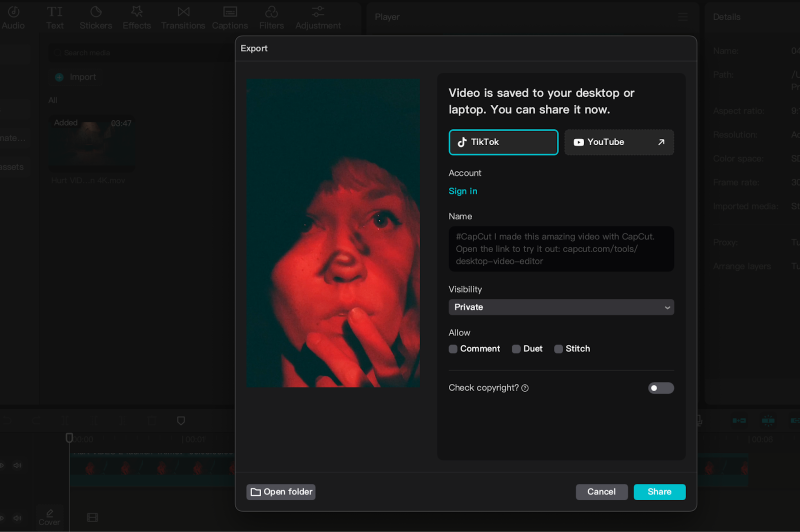The image size is (800, 532).
Task: Open the Effects tab
Action: click(137, 17)
